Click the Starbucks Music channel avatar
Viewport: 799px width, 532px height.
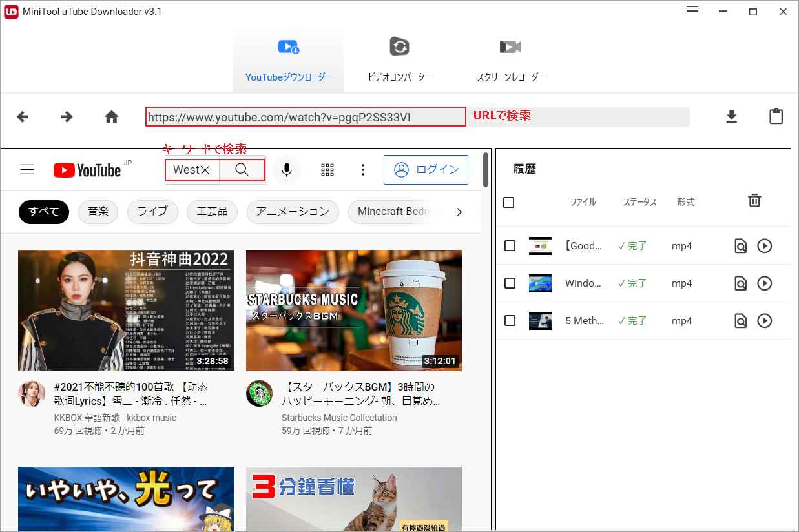[259, 393]
